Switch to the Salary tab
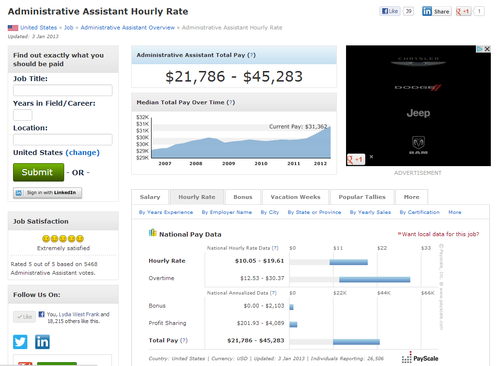This screenshot has width=500, height=366. pyautogui.click(x=150, y=197)
